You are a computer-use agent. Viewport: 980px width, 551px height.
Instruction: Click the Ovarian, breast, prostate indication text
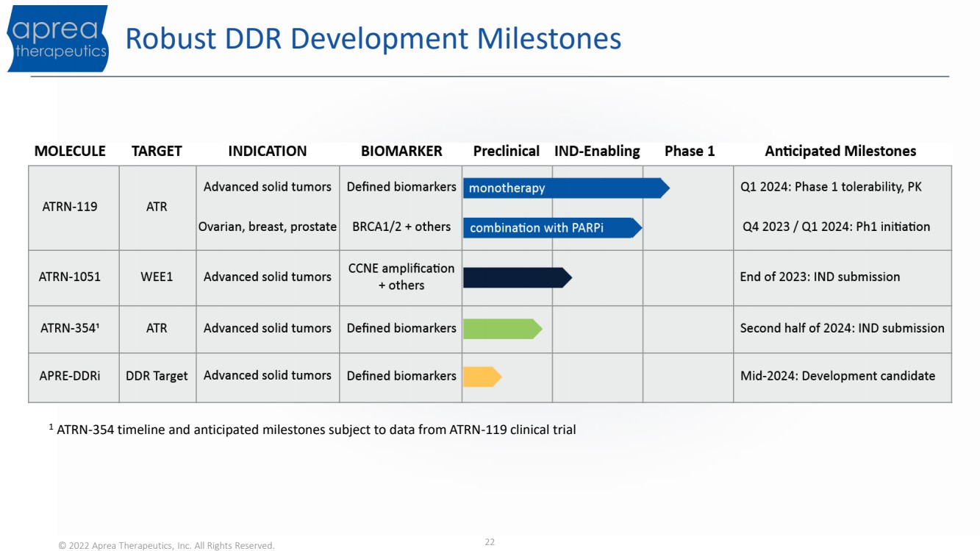[268, 227]
